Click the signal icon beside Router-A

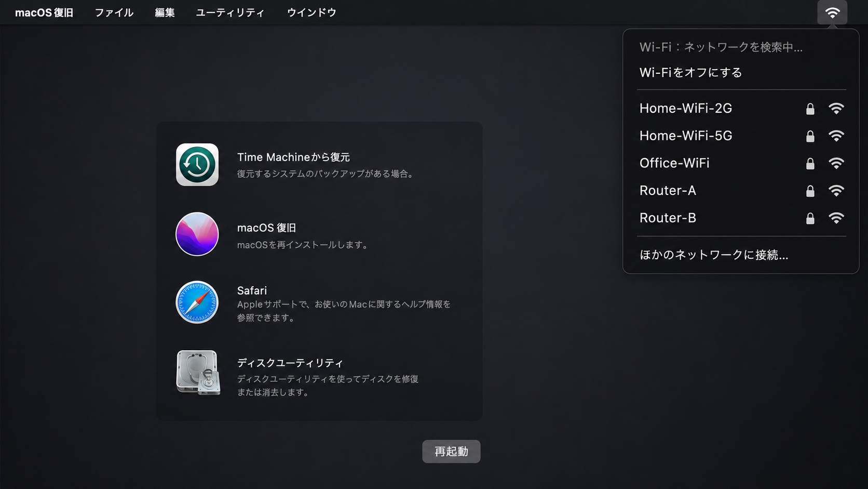coord(836,191)
